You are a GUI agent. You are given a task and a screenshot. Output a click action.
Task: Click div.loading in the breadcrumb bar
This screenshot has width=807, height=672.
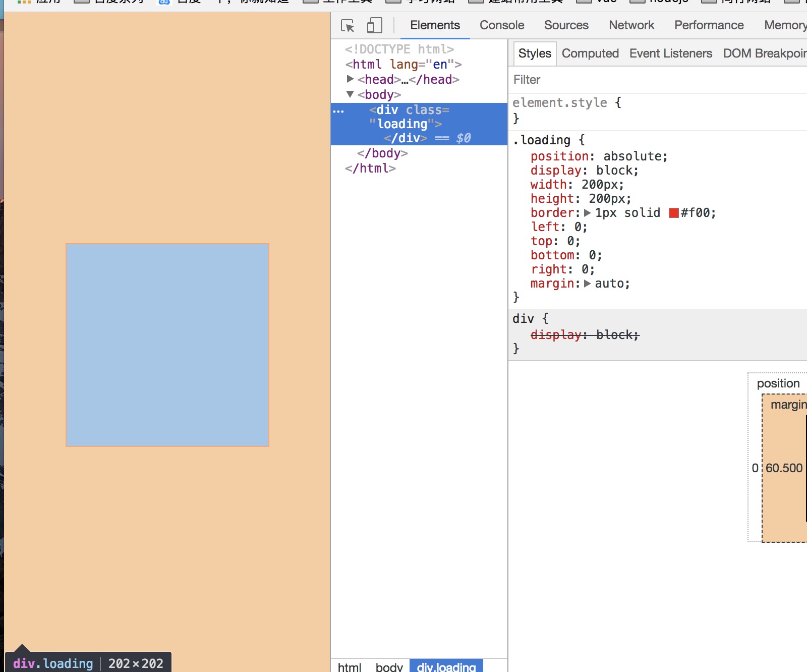446,666
